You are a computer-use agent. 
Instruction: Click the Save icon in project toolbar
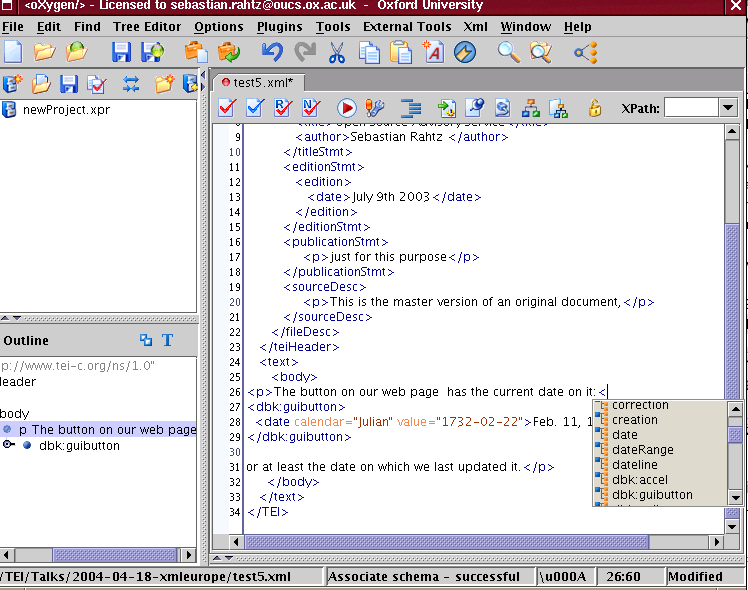pos(69,84)
